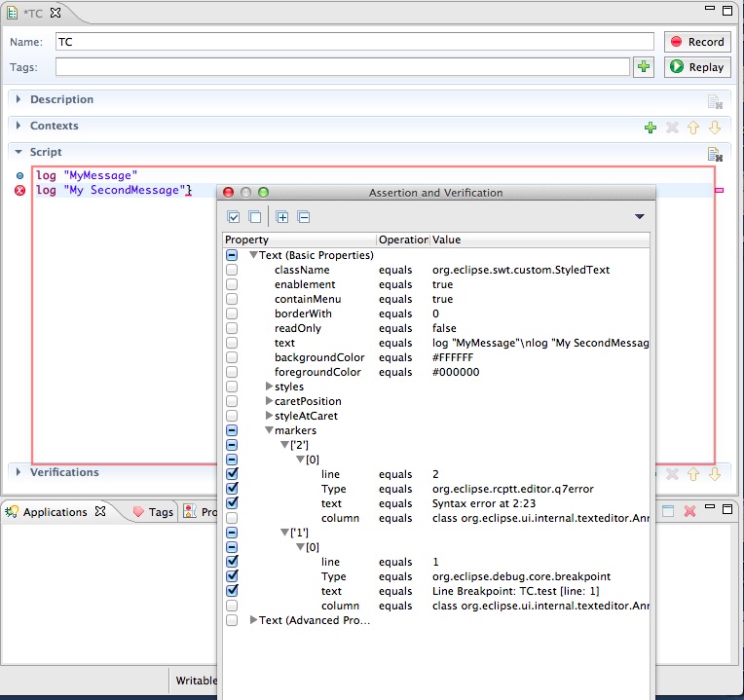Image resolution: width=744 pixels, height=700 pixels.
Task: Click the Property column header
Action: tap(300, 239)
